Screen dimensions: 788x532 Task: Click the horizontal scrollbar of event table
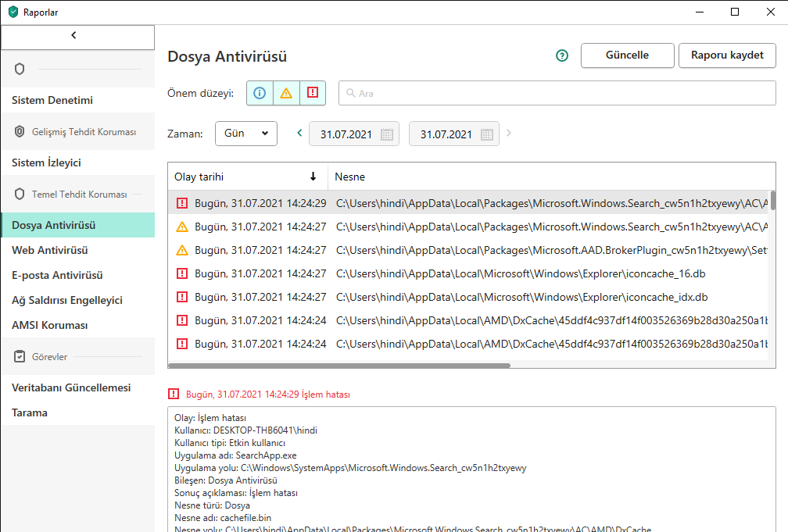click(340, 365)
